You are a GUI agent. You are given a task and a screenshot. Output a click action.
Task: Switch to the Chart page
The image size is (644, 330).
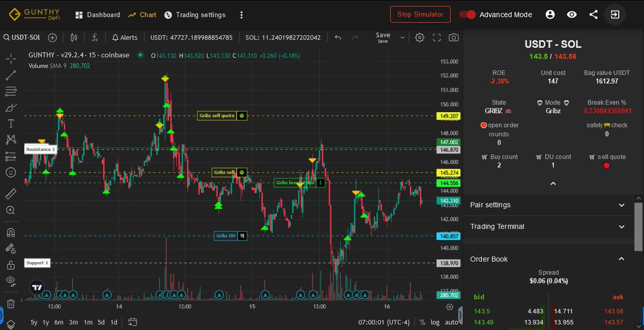142,14
